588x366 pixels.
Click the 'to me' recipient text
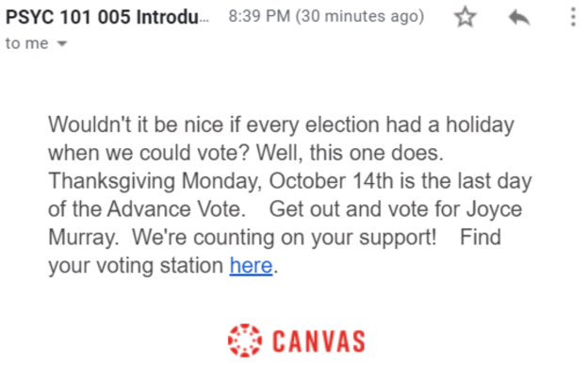point(26,43)
